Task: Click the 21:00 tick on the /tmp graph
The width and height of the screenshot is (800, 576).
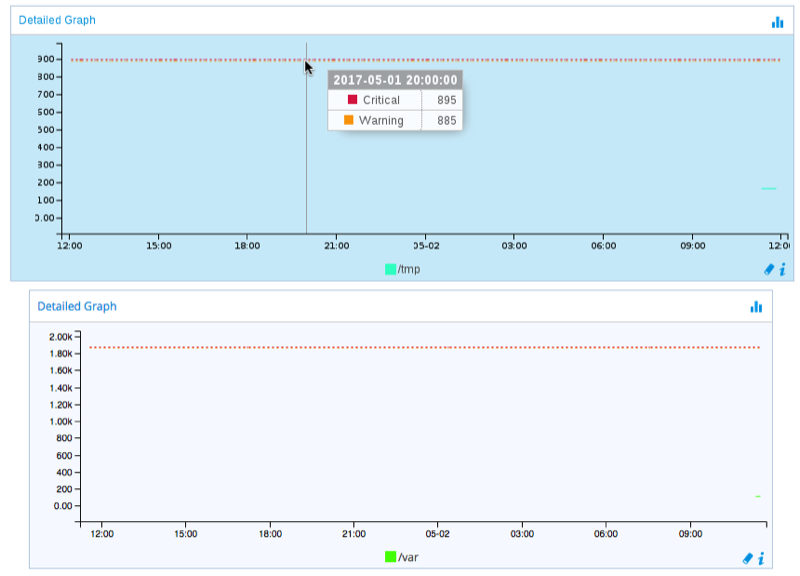Action: tap(337, 245)
